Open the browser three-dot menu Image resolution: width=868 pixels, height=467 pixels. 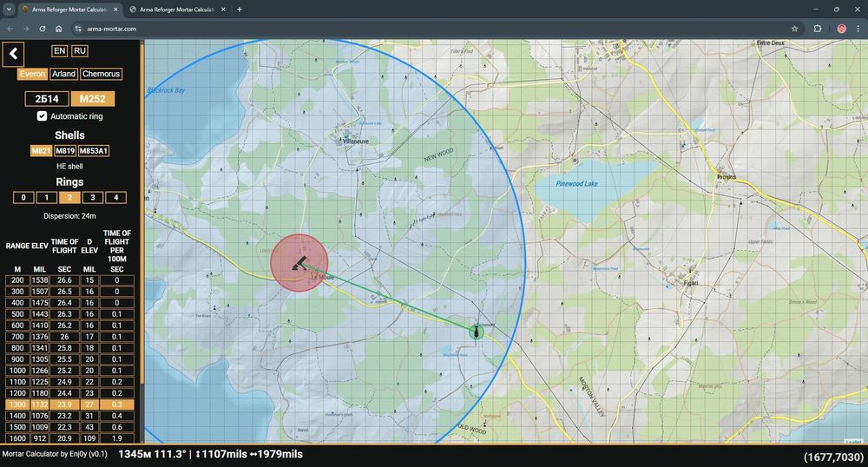point(858,29)
